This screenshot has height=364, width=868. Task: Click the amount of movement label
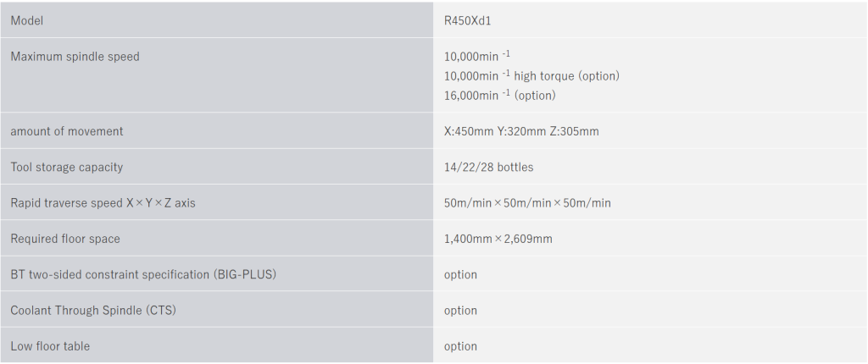tap(67, 131)
